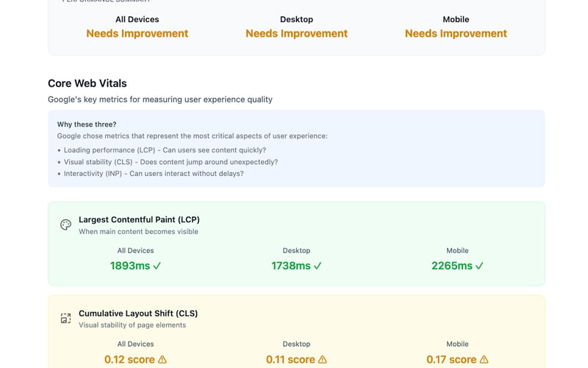Image resolution: width=588 pixels, height=368 pixels.
Task: Click the Desktop label in the LCP card
Action: pos(296,250)
